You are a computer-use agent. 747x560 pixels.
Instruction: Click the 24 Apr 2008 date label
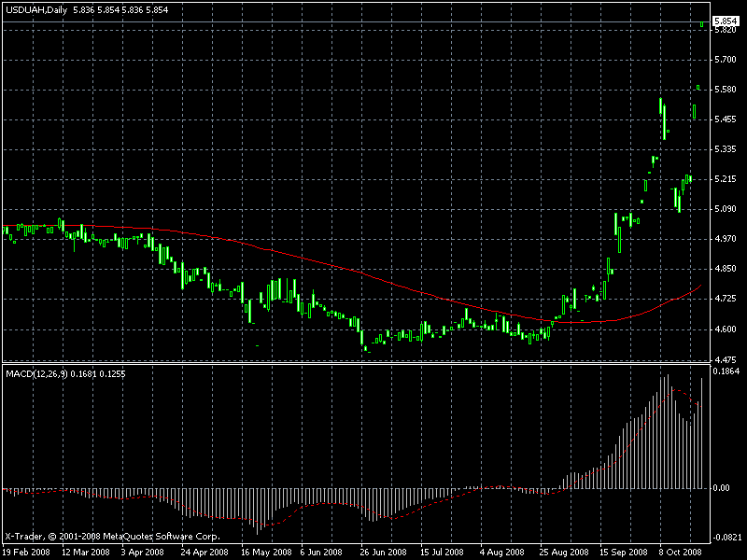204,553
